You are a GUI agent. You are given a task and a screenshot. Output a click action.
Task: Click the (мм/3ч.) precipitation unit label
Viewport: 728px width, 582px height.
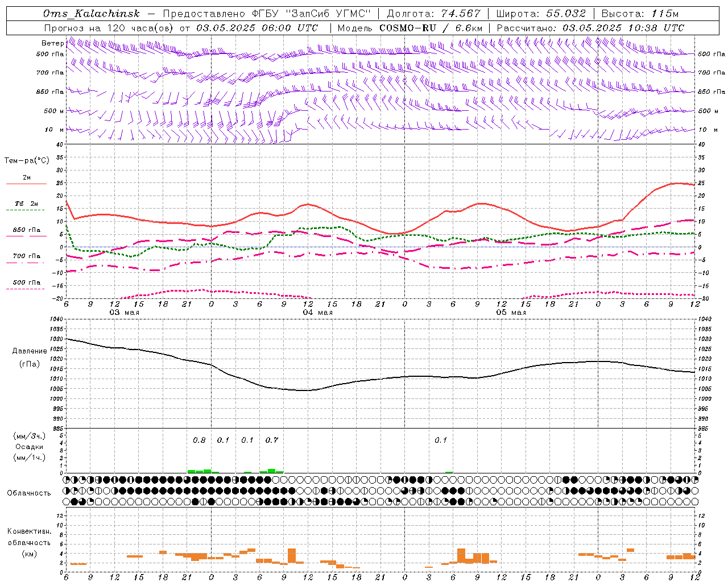click(30, 436)
